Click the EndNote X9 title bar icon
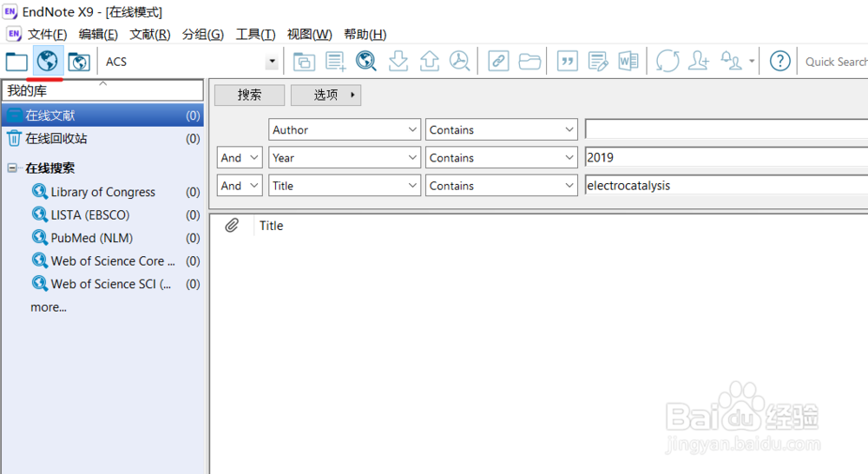 [10, 11]
